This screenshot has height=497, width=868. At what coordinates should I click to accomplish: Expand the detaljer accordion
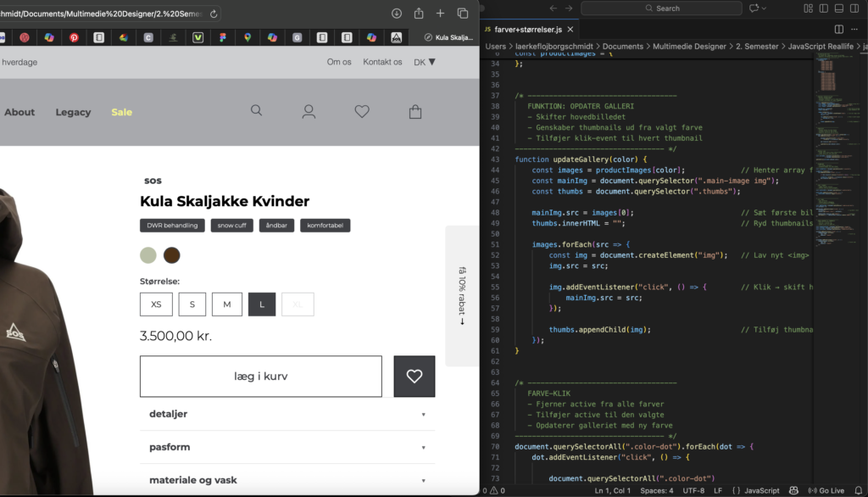tap(287, 414)
